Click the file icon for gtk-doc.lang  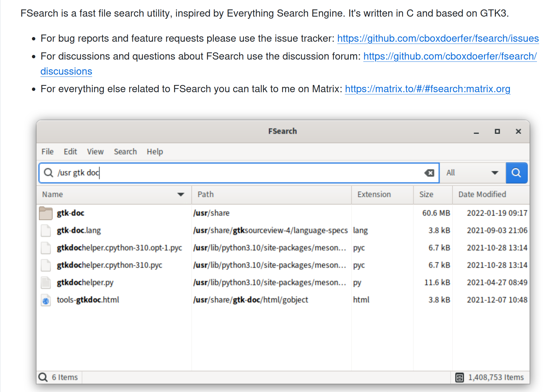pos(46,230)
